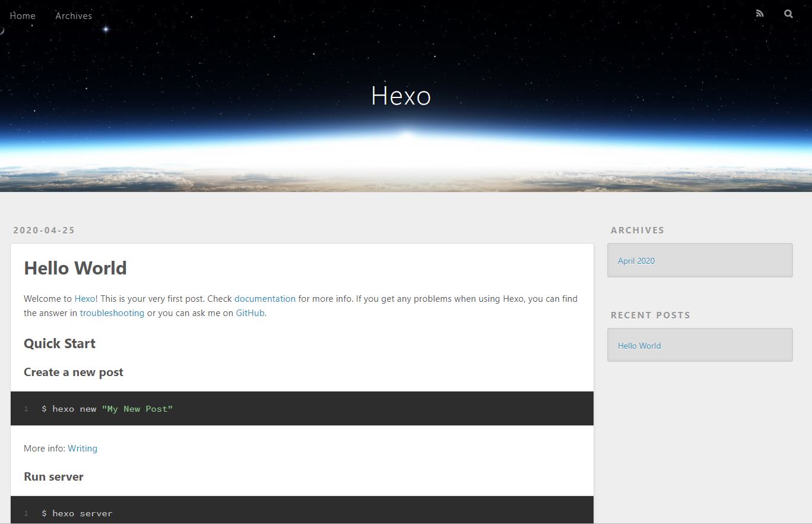Follow the Hexo link in the welcome text
This screenshot has width=812, height=524.
(85, 299)
